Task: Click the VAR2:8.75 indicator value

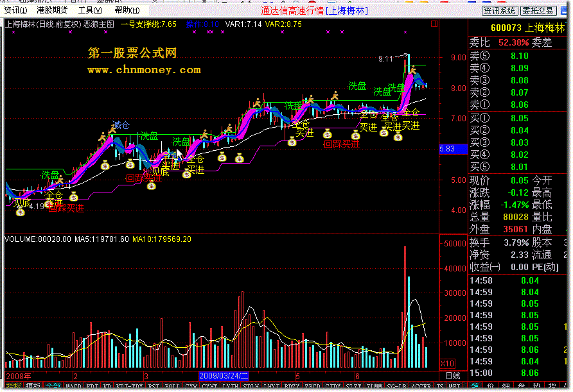Action: point(283,24)
